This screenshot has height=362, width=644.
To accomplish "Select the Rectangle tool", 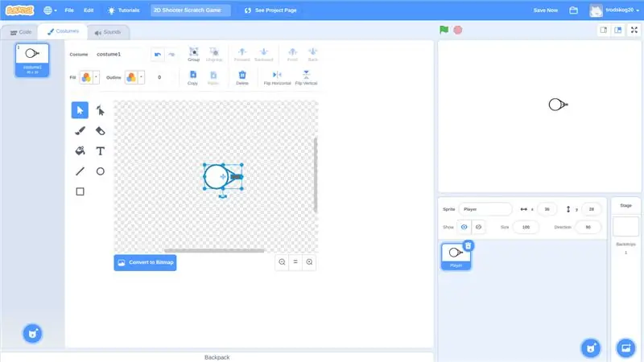I will click(x=80, y=191).
